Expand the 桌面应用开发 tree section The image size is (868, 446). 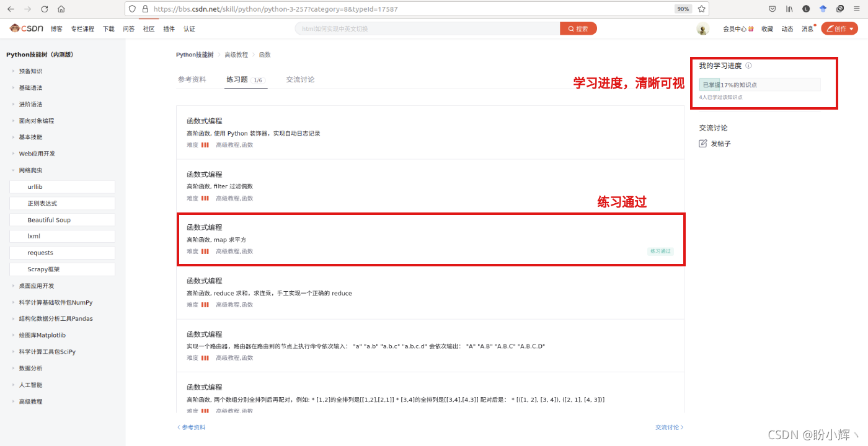(36, 286)
